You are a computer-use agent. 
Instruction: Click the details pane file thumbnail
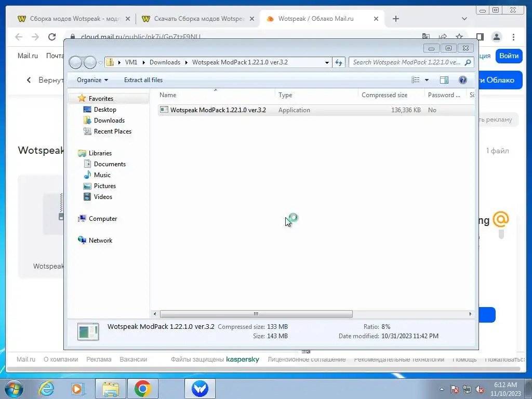88,331
